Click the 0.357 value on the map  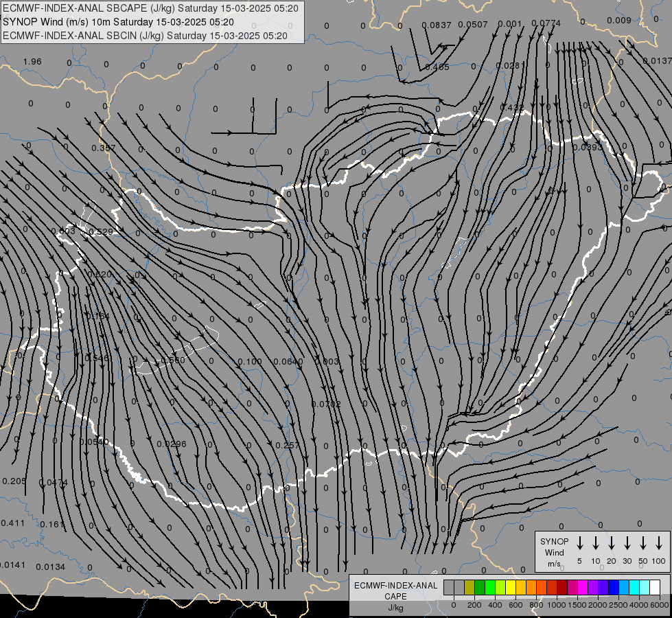[x=103, y=148]
